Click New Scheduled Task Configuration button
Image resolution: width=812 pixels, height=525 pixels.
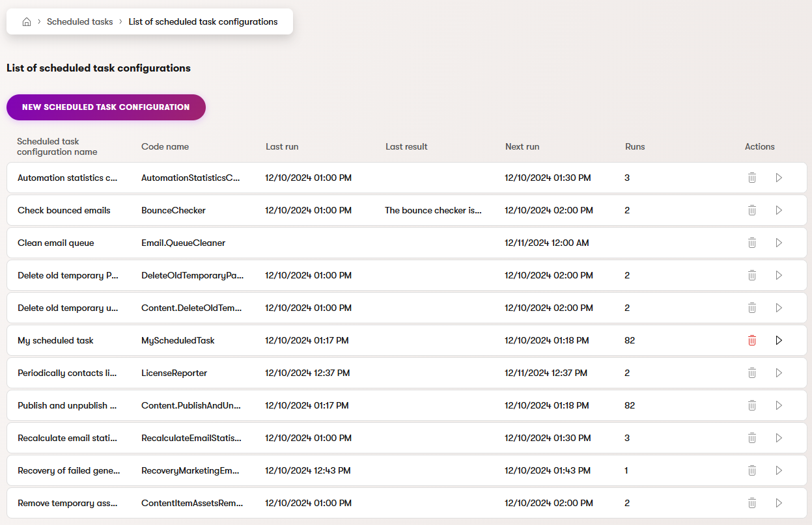106,107
